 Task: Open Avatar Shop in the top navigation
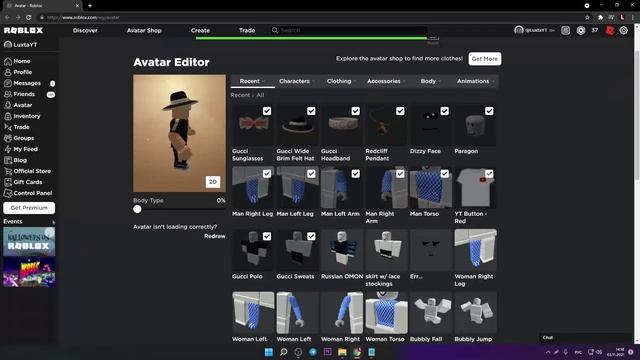(144, 31)
